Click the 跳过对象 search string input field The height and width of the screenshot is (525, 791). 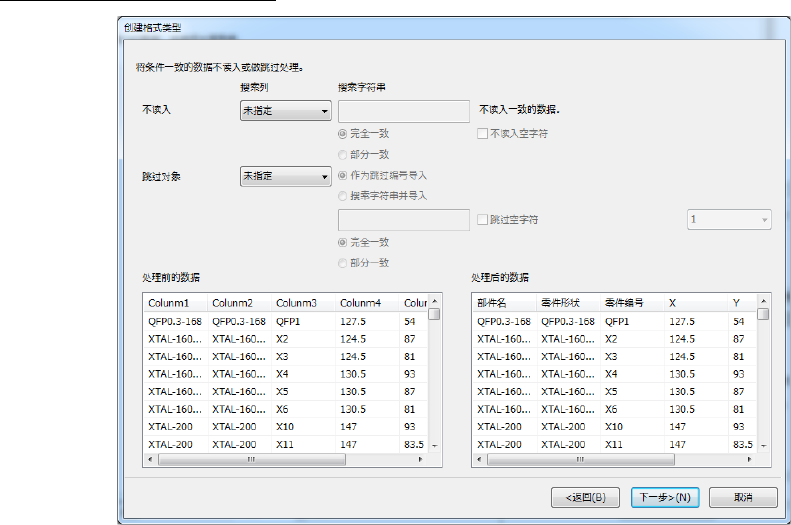coord(404,220)
